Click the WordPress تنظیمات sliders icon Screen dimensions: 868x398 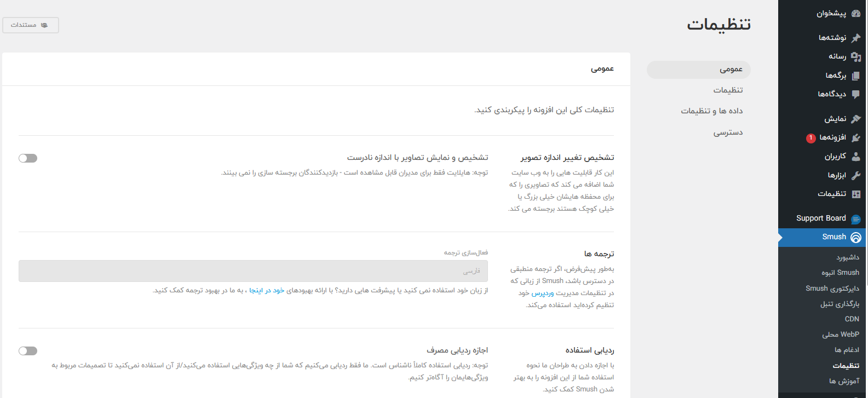[856, 194]
